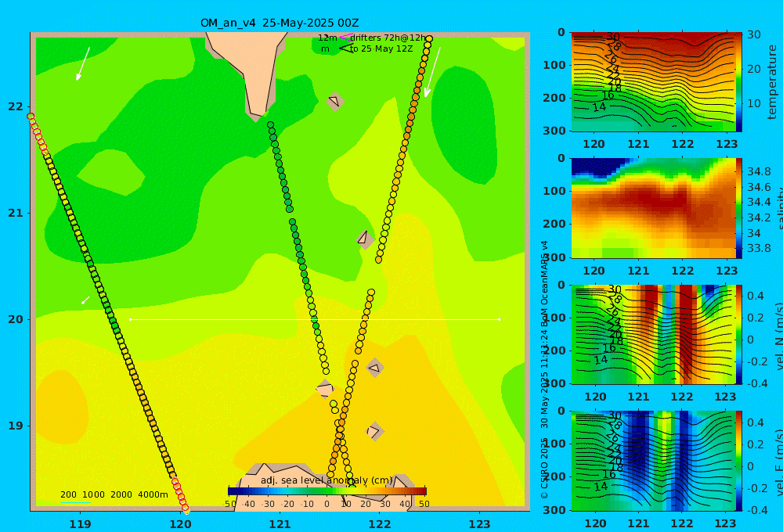Image resolution: width=783 pixels, height=532 pixels.
Task: Click the island marker near latitude 20.75
Action: [x=365, y=239]
